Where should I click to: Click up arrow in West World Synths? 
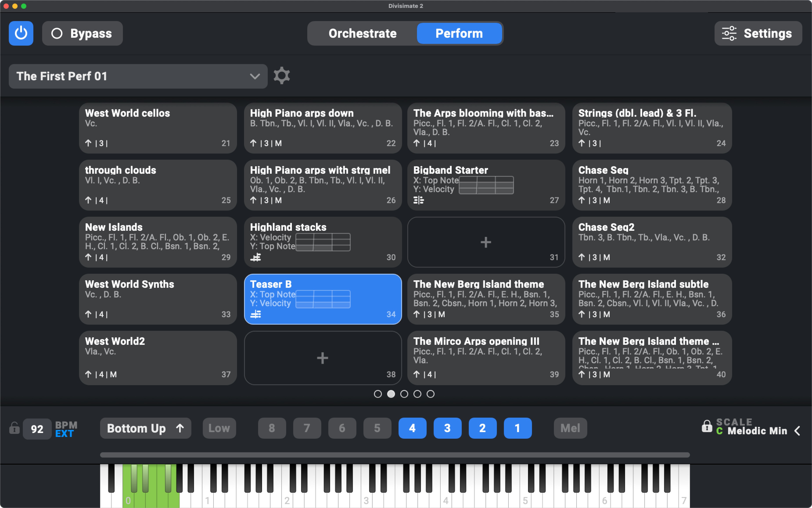[88, 315]
